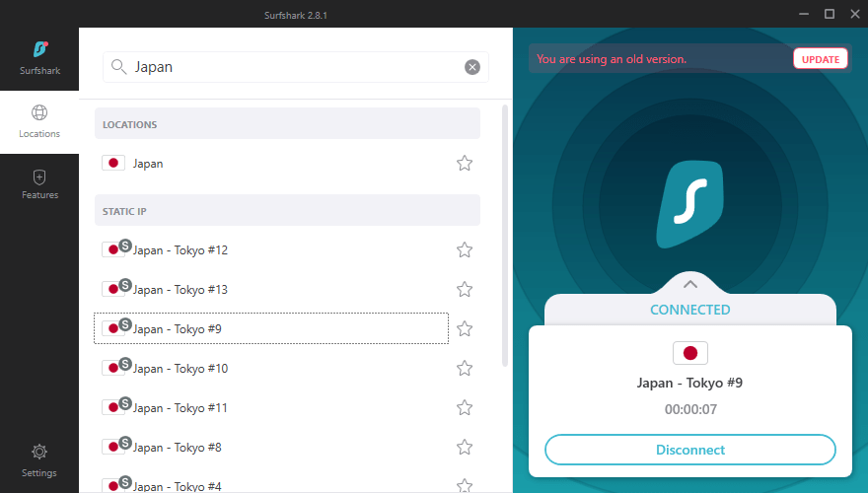Screen dimensions: 868x493
Task: Favorite Japan - Tokyo #4 star
Action: point(465,486)
